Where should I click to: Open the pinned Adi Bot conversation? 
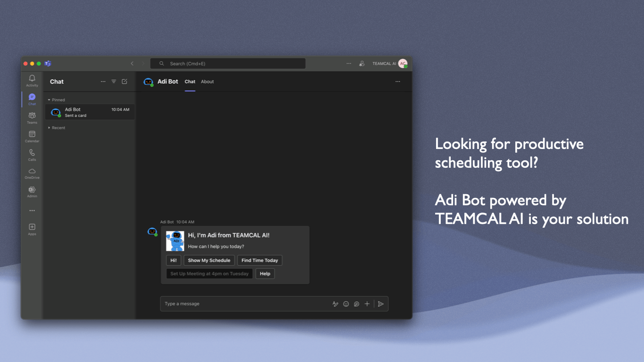(x=90, y=112)
